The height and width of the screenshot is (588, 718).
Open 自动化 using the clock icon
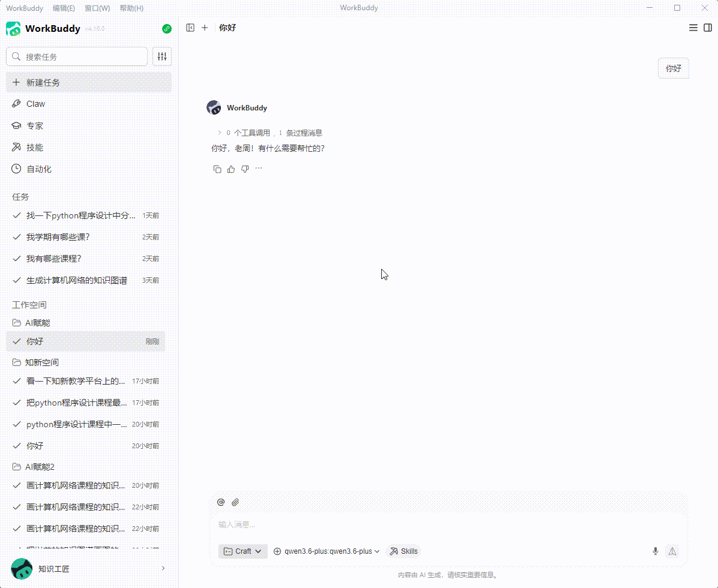16,169
